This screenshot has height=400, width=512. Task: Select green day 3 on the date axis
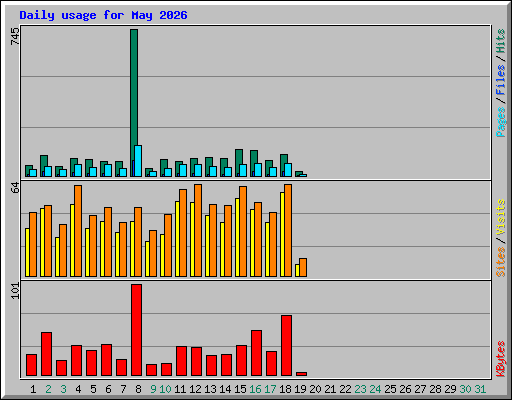point(63,389)
